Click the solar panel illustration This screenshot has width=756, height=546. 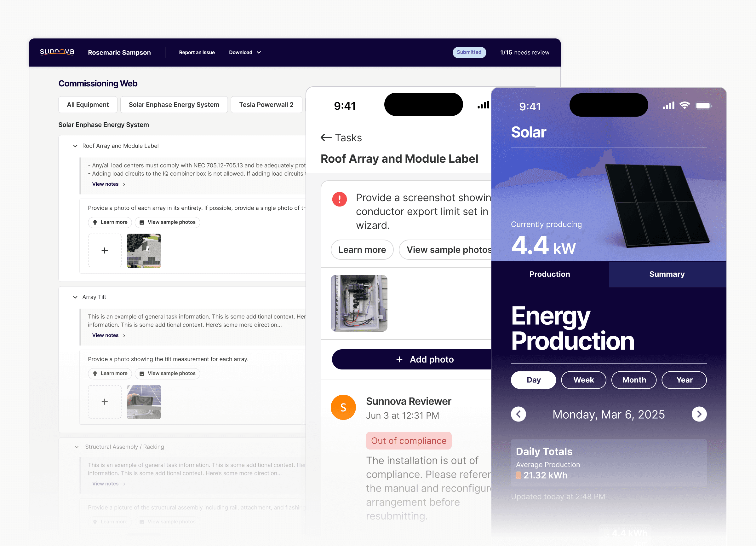tap(657, 205)
